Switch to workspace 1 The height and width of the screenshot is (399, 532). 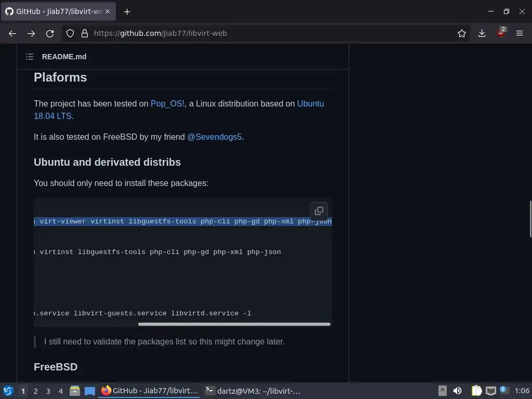[x=23, y=391]
